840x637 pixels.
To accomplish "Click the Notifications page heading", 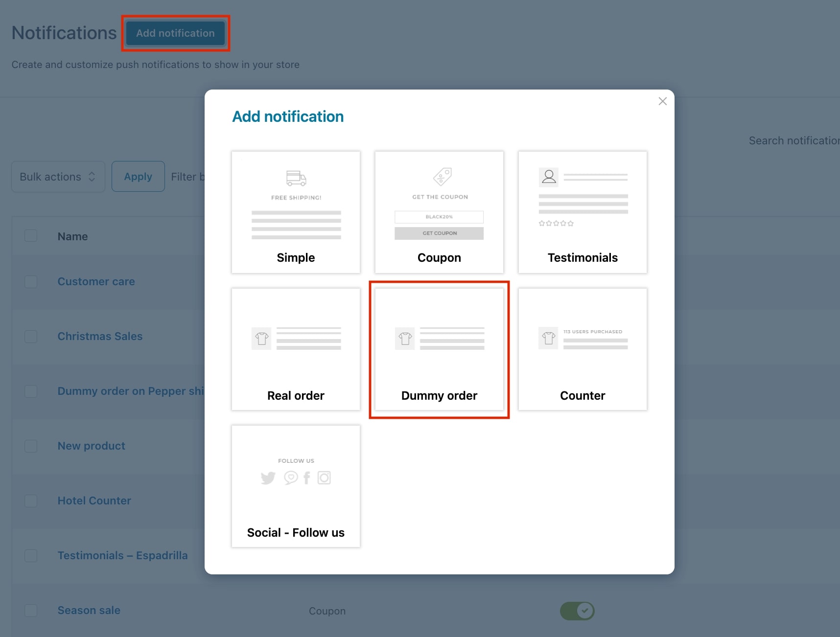I will 64,33.
